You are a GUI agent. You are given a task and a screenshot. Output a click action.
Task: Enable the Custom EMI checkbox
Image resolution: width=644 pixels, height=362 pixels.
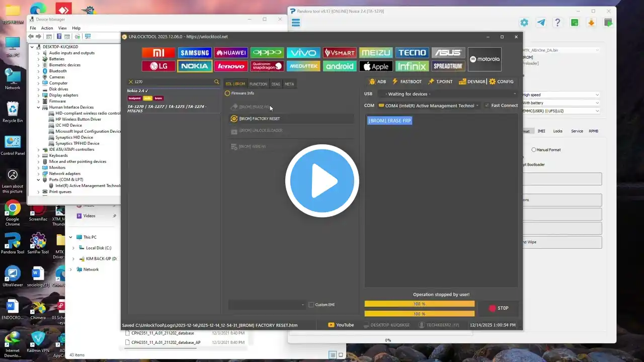pyautogui.click(x=311, y=305)
